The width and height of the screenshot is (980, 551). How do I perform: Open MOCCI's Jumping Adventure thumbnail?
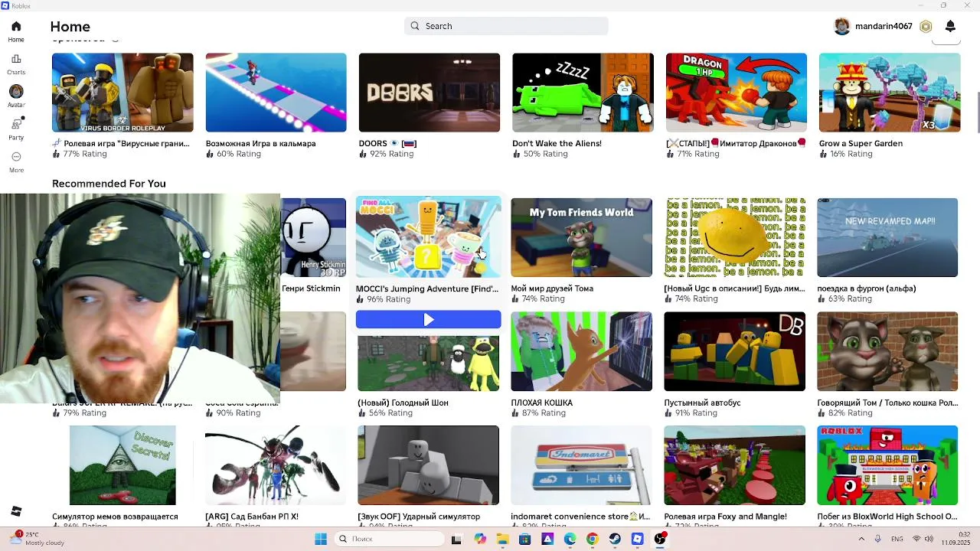[x=428, y=237]
